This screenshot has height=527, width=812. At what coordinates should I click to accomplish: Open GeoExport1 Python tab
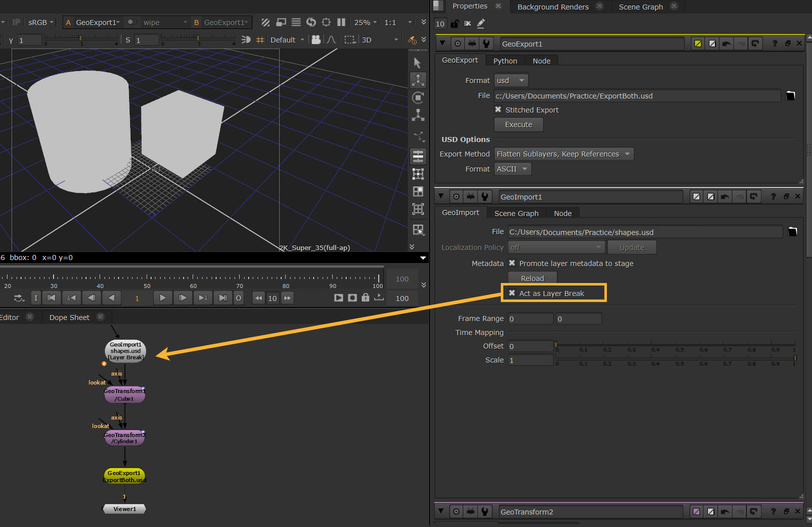tap(505, 60)
